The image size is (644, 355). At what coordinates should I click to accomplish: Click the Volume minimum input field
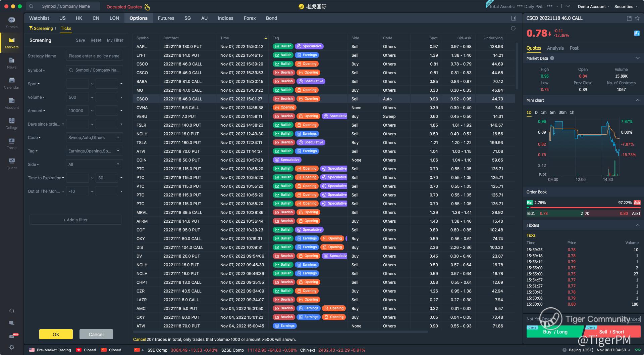click(x=77, y=97)
